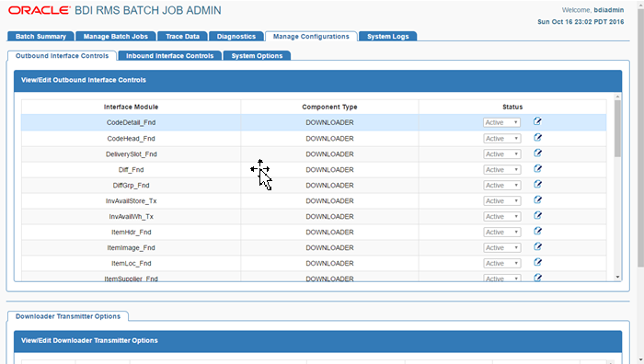Edit the ItemImage_Fnd interface entry
Screen dimensions: 644x364
pyautogui.click(x=537, y=246)
